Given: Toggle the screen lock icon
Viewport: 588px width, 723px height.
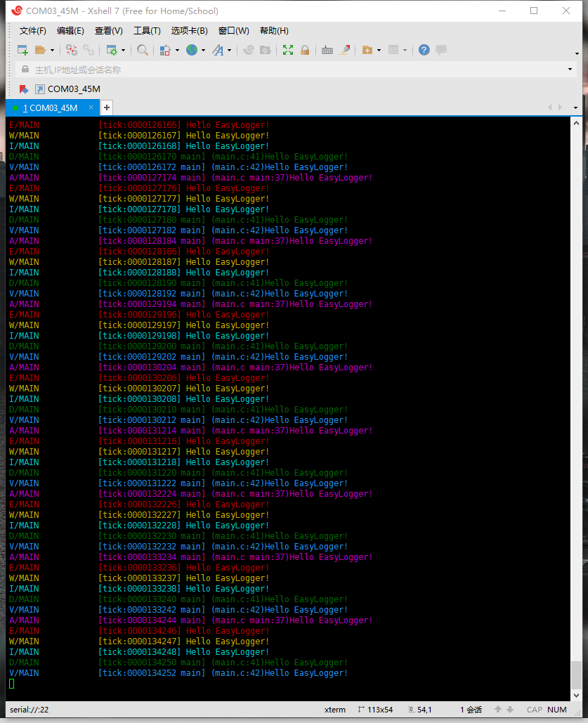Looking at the screenshot, I should [x=305, y=50].
